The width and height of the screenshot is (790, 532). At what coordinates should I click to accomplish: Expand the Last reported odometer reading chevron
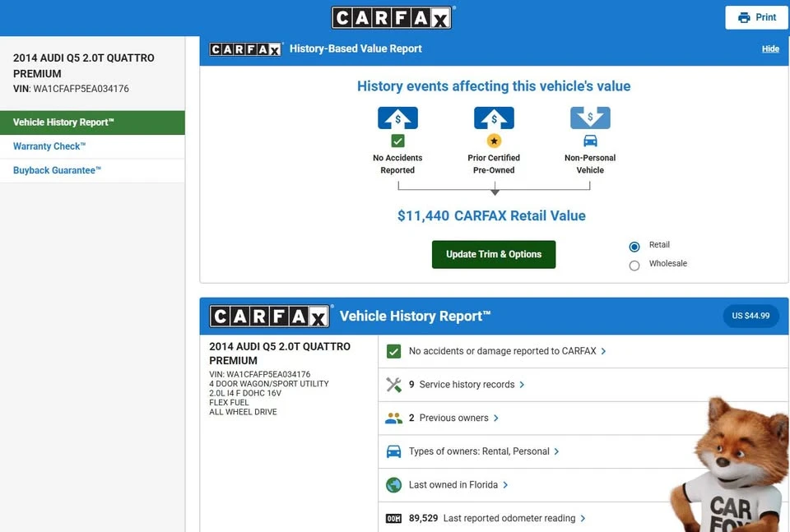coord(583,518)
